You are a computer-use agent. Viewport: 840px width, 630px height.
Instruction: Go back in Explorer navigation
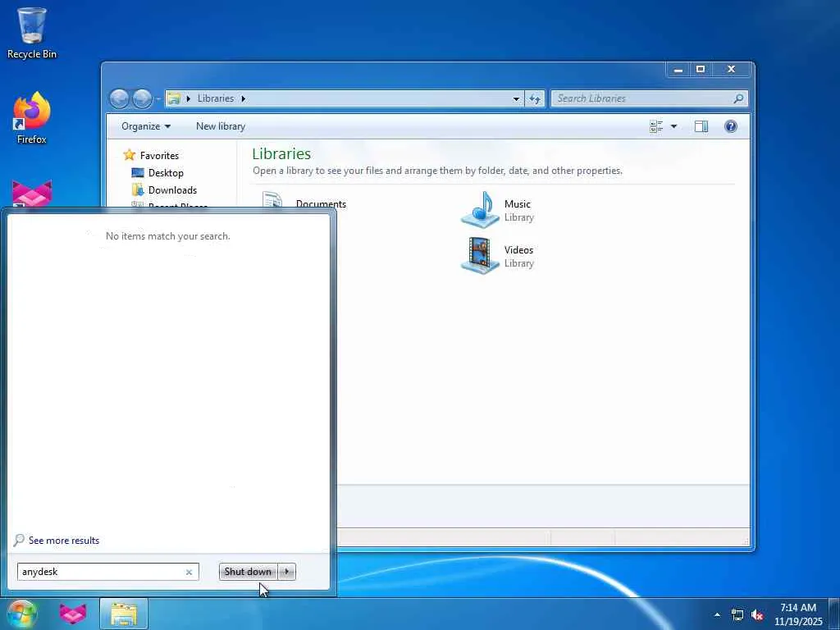coord(119,98)
